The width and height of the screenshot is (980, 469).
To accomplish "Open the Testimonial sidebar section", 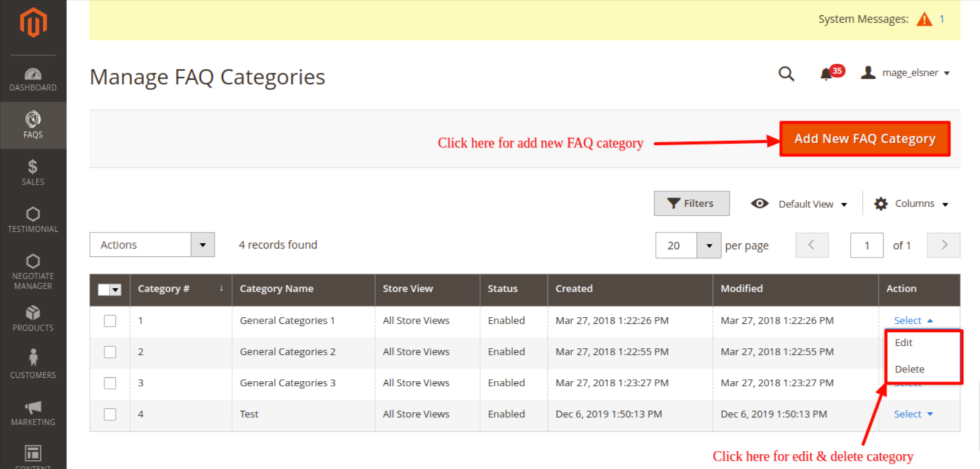I will pos(33,220).
